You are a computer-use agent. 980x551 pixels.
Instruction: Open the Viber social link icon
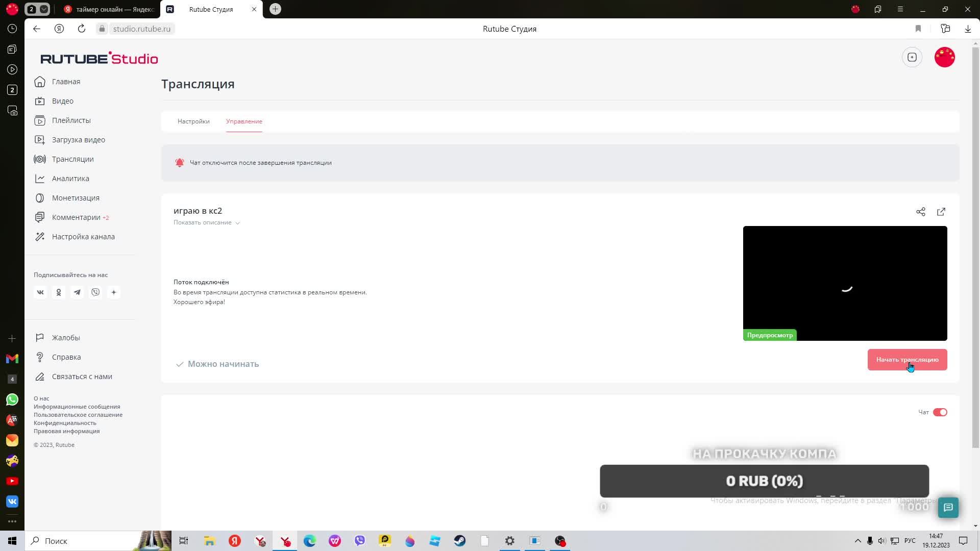[x=95, y=292]
